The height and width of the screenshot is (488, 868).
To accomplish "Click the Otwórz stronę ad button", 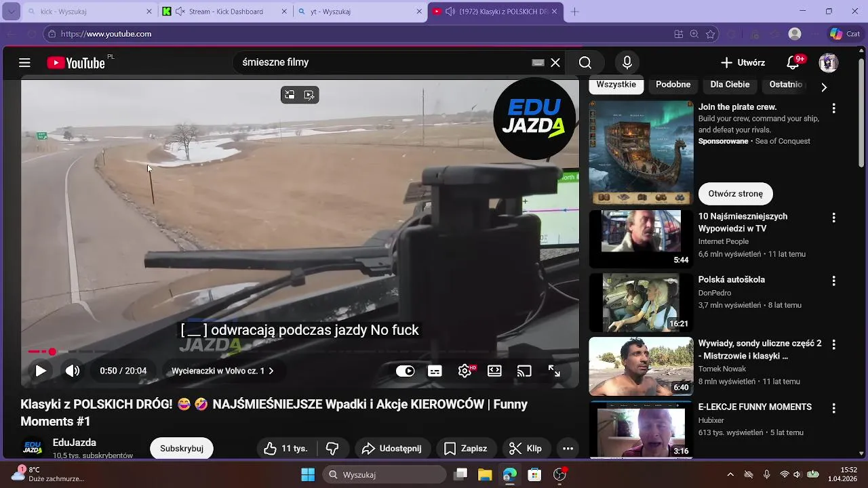I will click(x=736, y=194).
